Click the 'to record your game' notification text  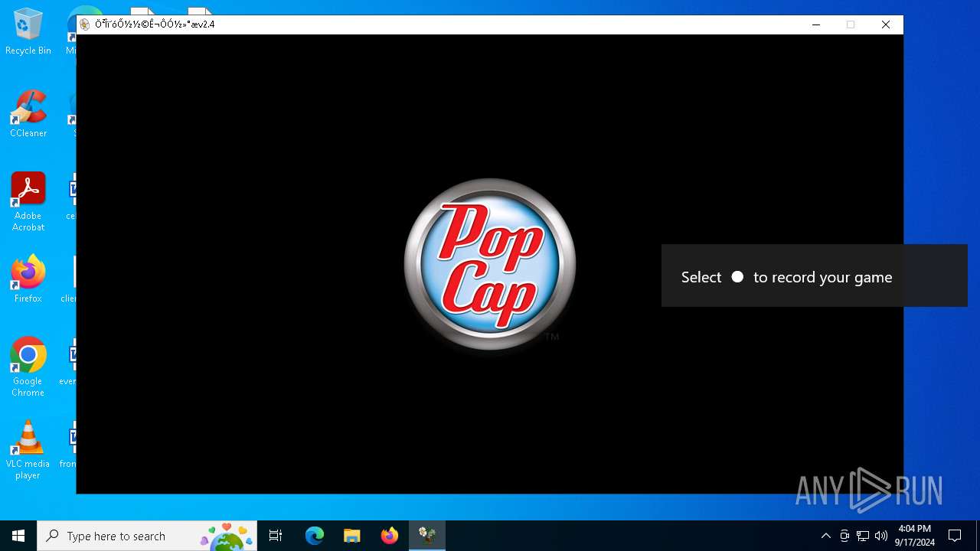pos(823,277)
